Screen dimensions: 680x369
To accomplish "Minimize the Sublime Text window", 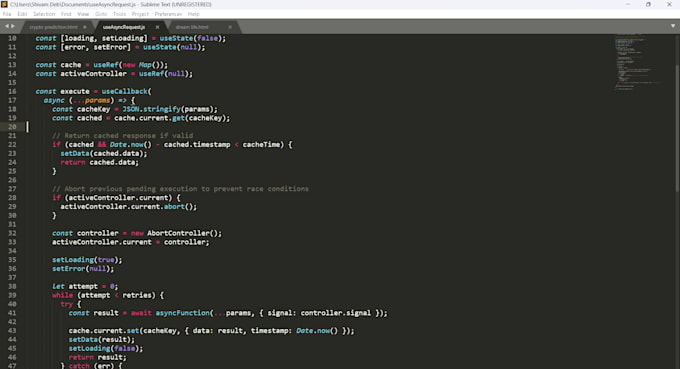I will pyautogui.click(x=628, y=4).
